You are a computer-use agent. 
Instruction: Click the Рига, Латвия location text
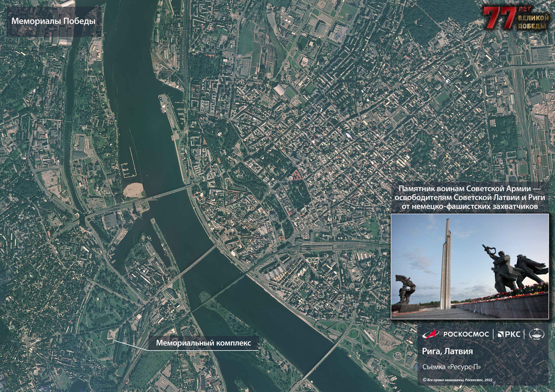pos(447,351)
